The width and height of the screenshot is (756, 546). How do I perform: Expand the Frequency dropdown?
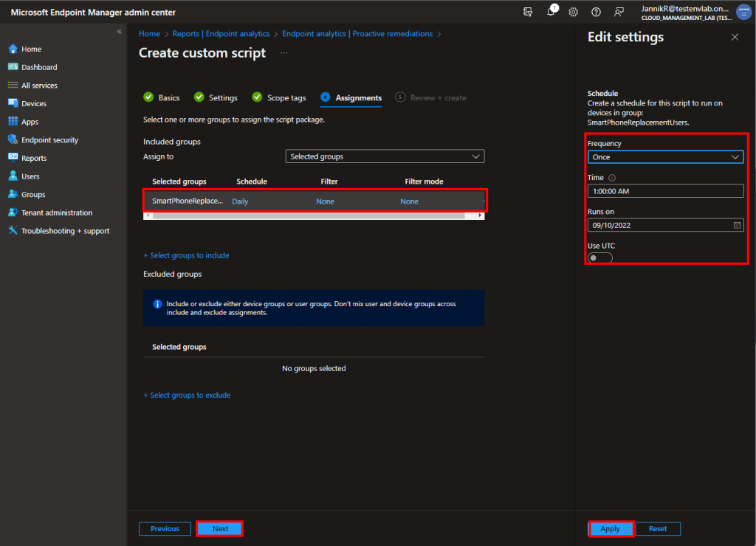coord(665,157)
